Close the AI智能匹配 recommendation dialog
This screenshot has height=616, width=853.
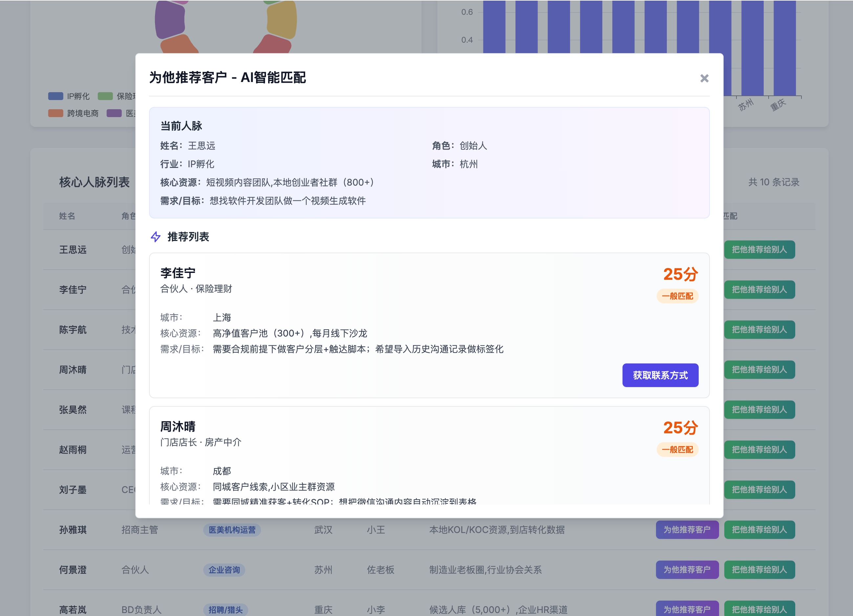pos(704,78)
